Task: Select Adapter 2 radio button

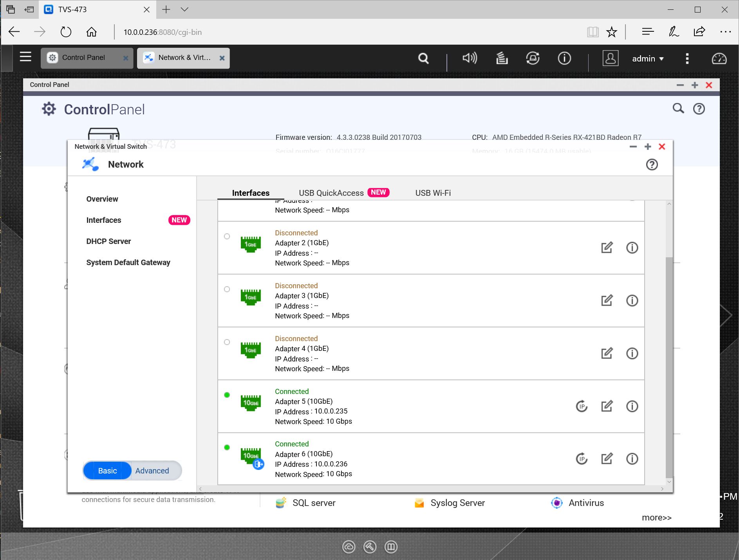Action: [227, 237]
